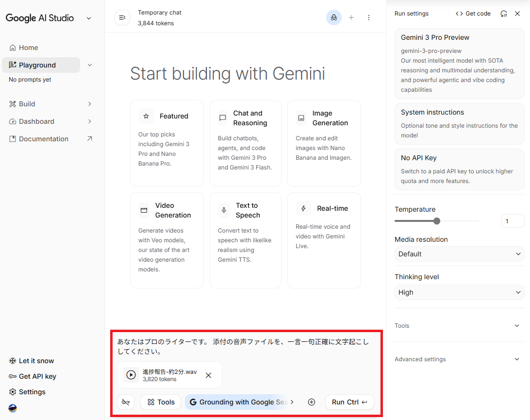Screen dimensions: 530x420
Task: Click the Documentation external link arrow
Action: pos(90,139)
